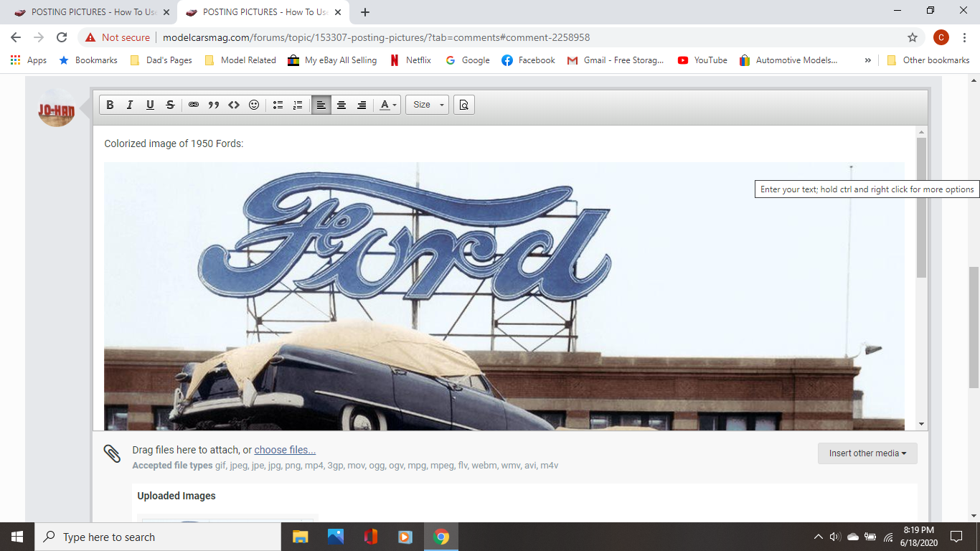This screenshot has height=551, width=980.
Task: Open the Chrome profile 'C' icon
Action: pyautogui.click(x=941, y=37)
